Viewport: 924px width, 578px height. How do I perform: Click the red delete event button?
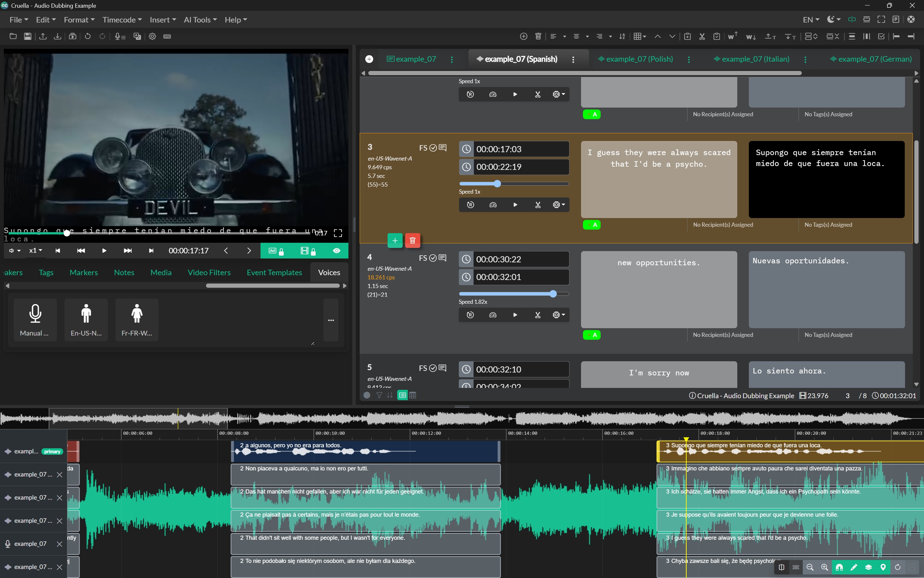412,241
